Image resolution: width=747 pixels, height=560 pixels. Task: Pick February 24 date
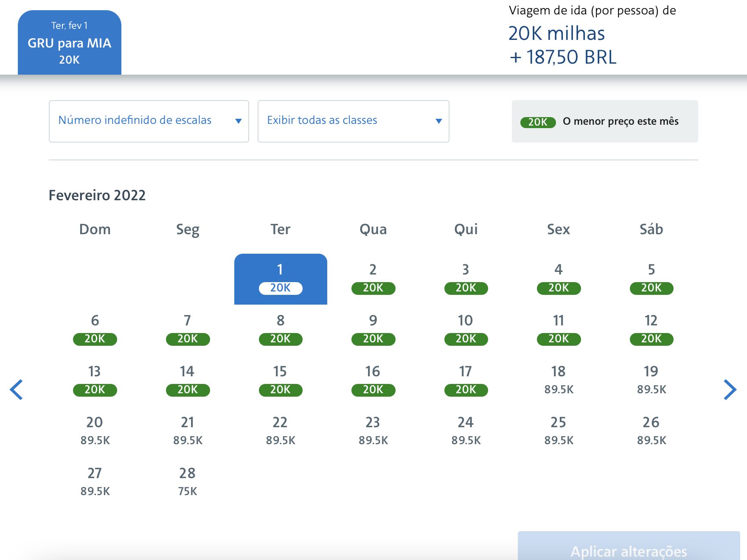(x=466, y=432)
